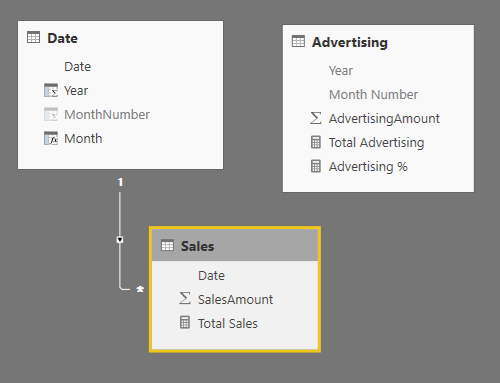Click the Year calculated column icon
This screenshot has width=500, height=383.
pos(51,90)
